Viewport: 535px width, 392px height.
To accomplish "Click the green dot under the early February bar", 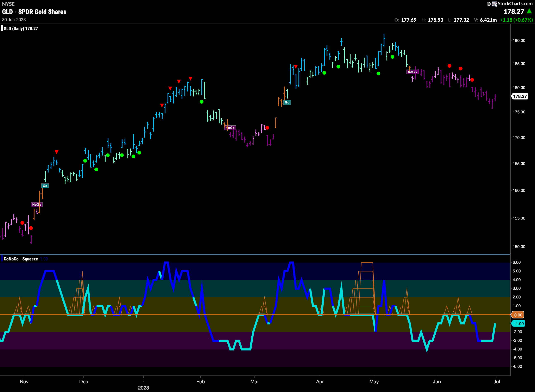I will (x=202, y=102).
